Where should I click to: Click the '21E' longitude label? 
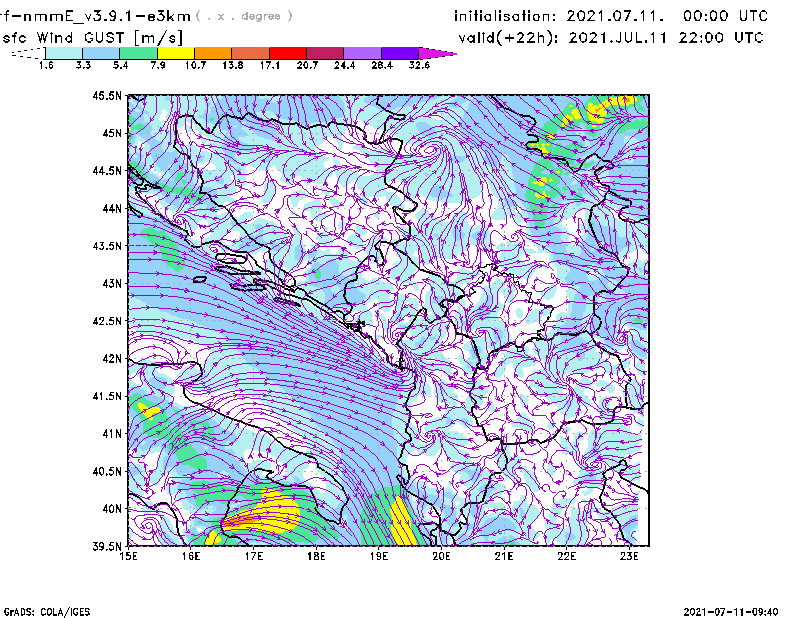tap(504, 556)
